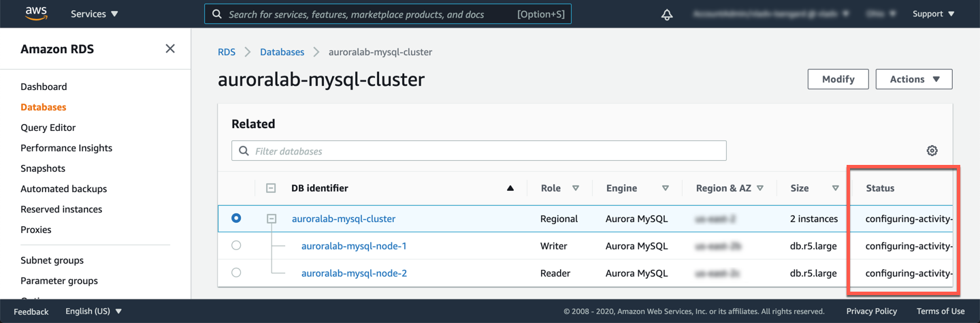
Task: Click the Reader role cell
Action: click(x=555, y=273)
